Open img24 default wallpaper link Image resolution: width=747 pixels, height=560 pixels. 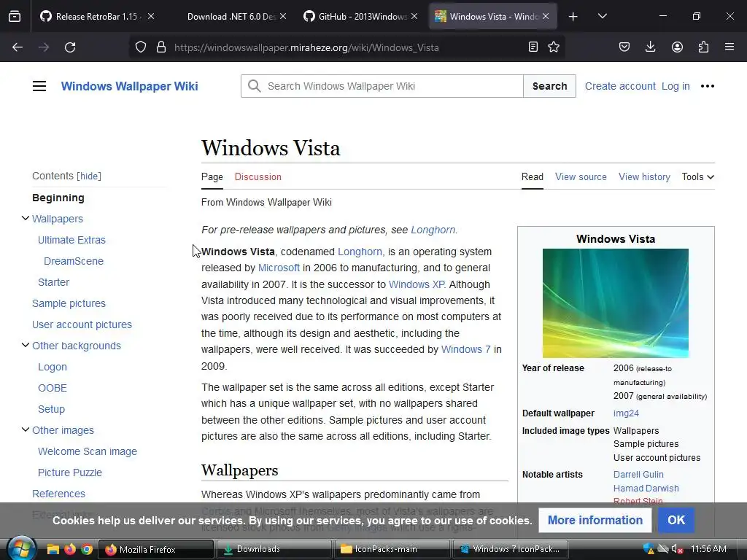click(x=626, y=413)
